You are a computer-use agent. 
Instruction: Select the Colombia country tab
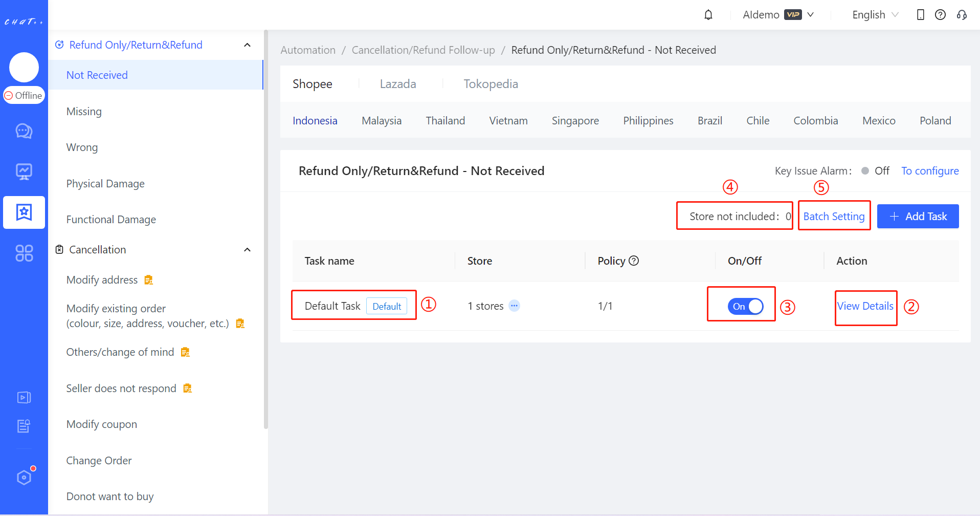click(x=816, y=121)
